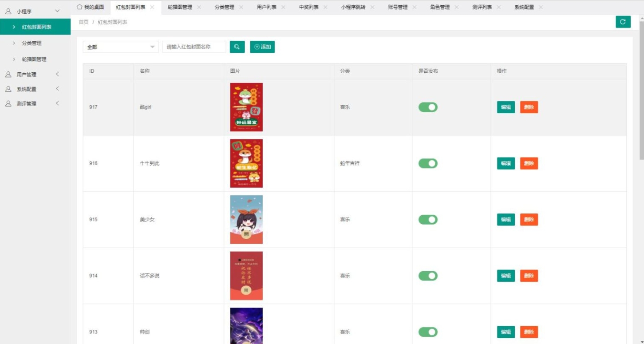
Task: Open the 全部 category dropdown
Action: [121, 47]
